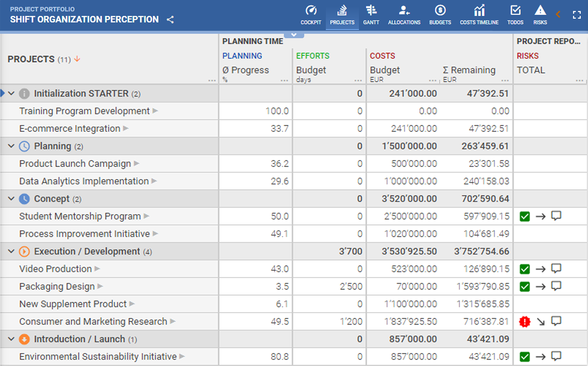
Task: Click the 80.8 progress value
Action: [280, 356]
